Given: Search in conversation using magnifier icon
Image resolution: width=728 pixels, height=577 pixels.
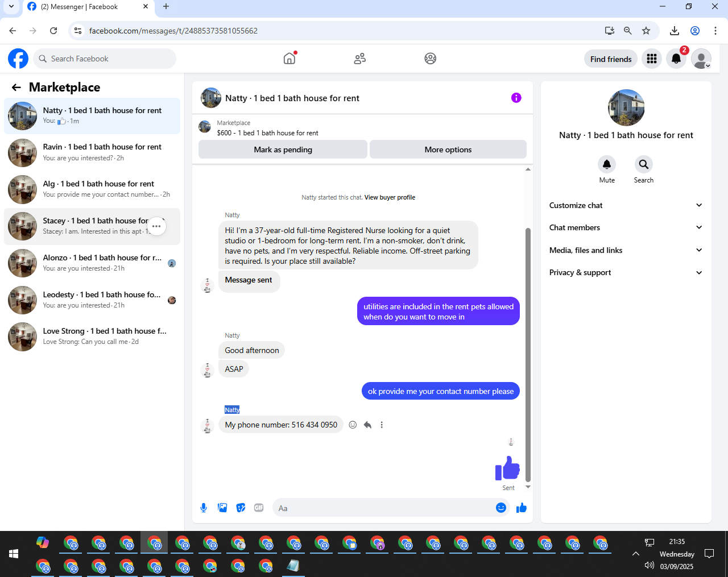Looking at the screenshot, I should coord(644,164).
